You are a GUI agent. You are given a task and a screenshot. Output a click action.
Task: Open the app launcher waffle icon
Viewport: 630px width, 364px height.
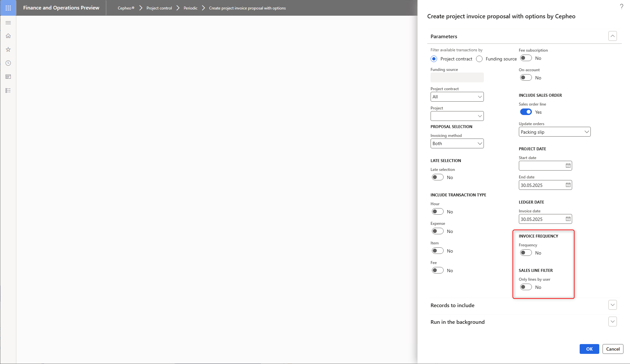click(8, 8)
